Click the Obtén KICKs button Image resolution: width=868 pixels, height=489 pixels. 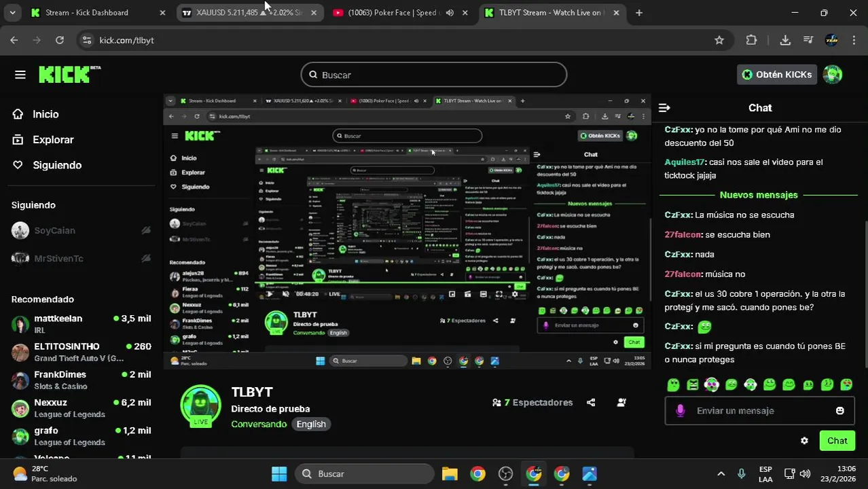(x=777, y=75)
